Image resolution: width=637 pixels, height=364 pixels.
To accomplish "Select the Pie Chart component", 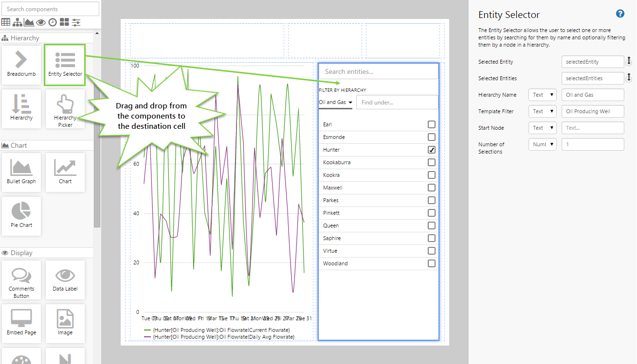I will tap(21, 216).
